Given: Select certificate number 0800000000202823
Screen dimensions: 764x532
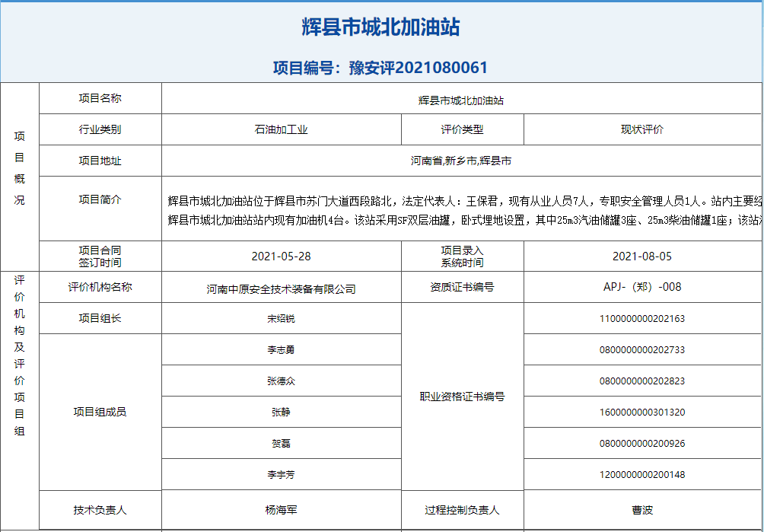Looking at the screenshot, I should [642, 381].
